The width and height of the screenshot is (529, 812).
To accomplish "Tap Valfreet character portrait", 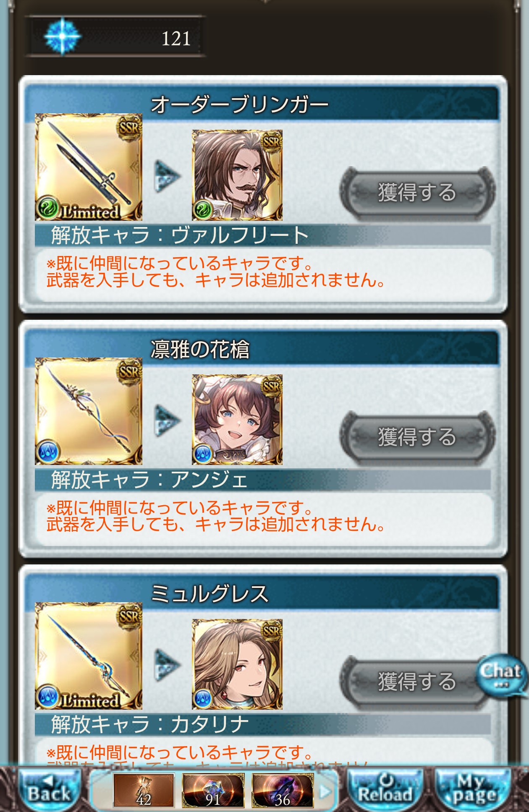I will (237, 175).
